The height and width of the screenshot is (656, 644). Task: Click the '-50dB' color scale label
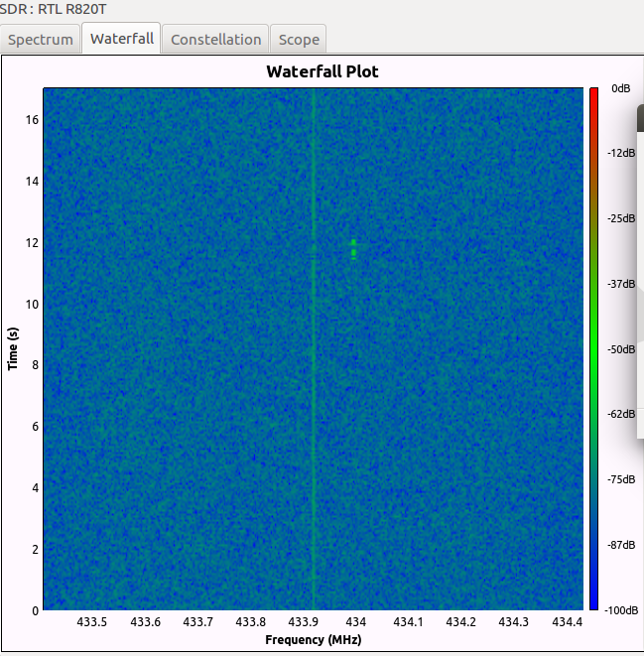coord(621,349)
